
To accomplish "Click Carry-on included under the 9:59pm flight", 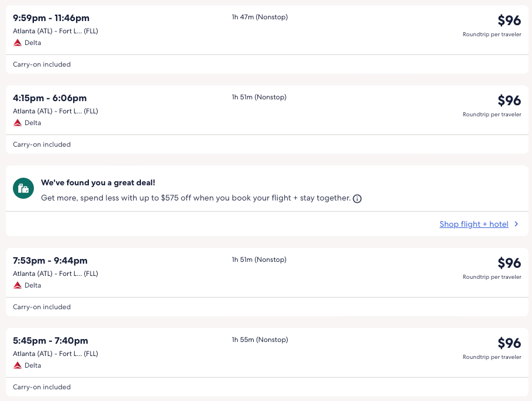I will 42,64.
